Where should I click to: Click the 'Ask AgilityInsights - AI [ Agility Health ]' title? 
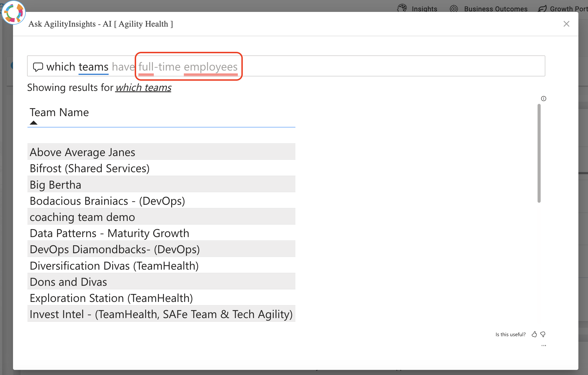tap(101, 24)
